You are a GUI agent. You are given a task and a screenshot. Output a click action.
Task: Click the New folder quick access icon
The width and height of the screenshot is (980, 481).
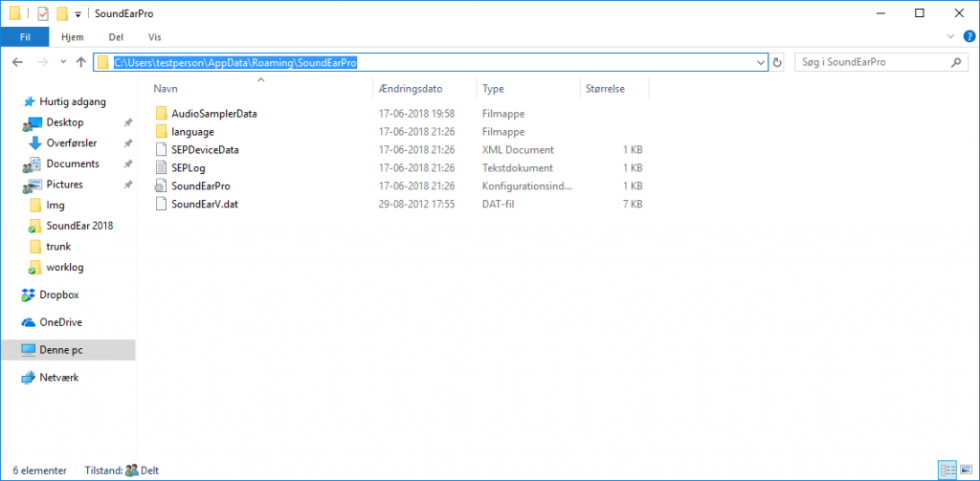coord(62,13)
